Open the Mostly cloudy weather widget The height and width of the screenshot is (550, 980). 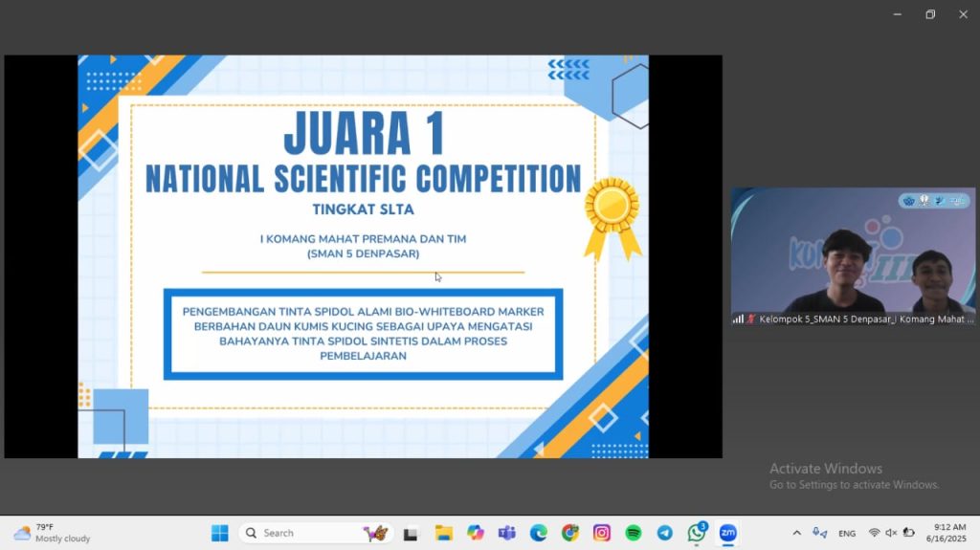point(53,533)
